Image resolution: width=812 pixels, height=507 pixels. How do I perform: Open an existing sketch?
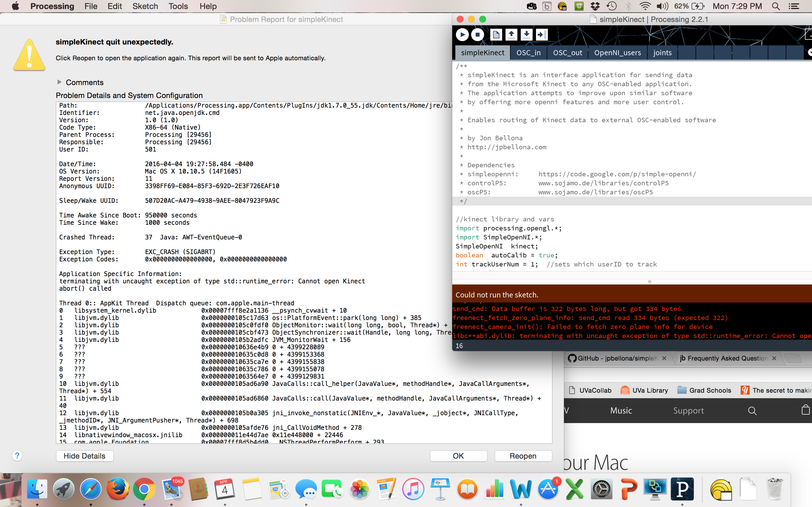tap(511, 35)
